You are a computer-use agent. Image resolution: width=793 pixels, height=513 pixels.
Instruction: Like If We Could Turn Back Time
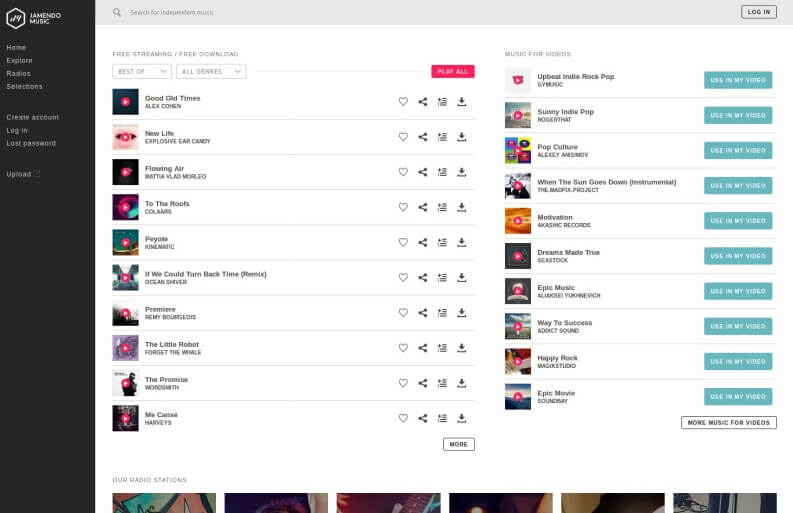(403, 277)
